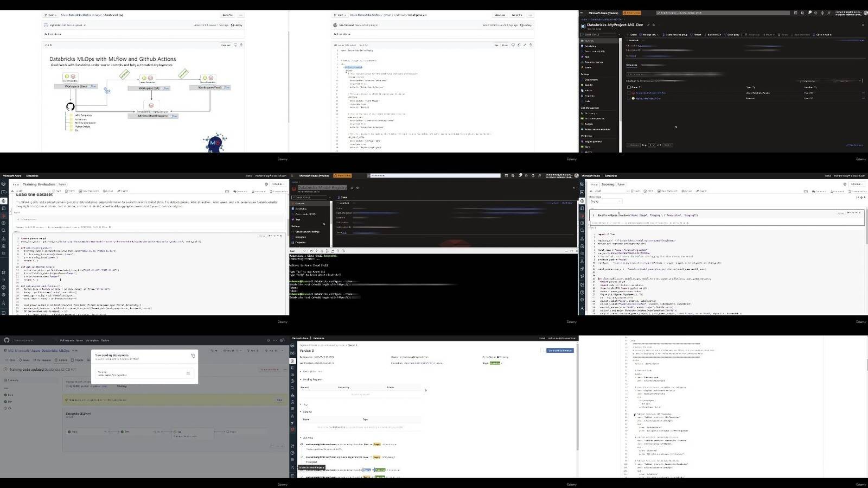Open GitHub notifications bell in Actions page
Screen dimensions: 868x488
(x=269, y=340)
